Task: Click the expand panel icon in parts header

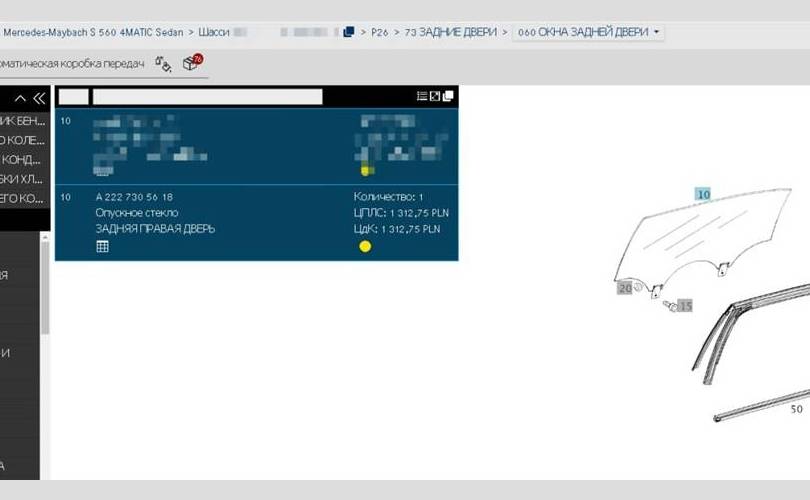Action: (x=435, y=96)
